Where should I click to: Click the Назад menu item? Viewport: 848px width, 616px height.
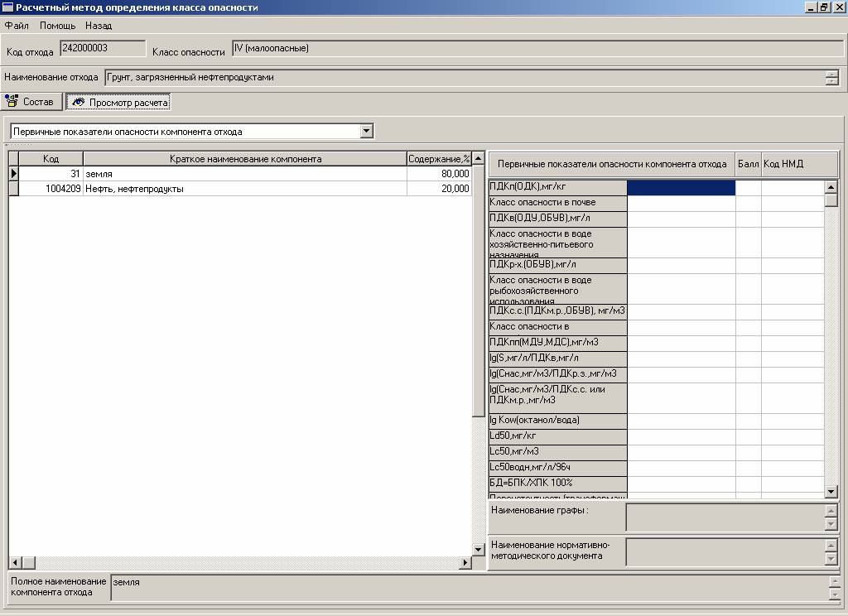point(99,26)
